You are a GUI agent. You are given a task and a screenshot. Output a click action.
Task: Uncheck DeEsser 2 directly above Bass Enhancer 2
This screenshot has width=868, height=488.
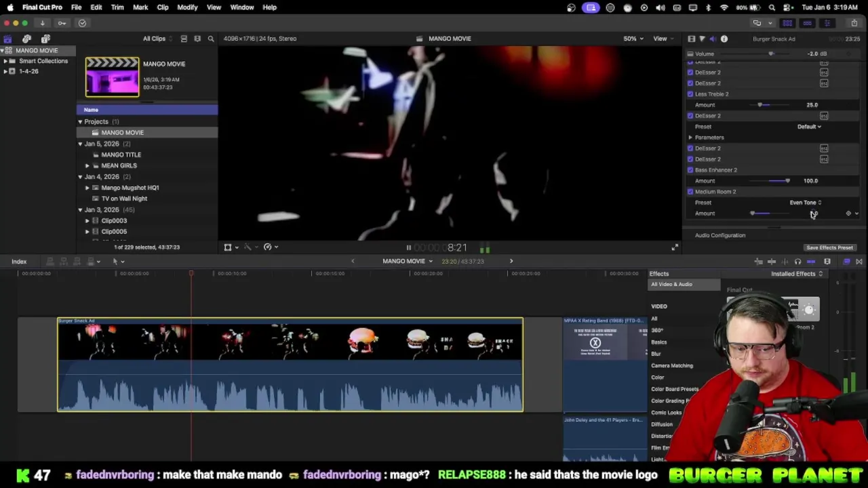tap(690, 159)
